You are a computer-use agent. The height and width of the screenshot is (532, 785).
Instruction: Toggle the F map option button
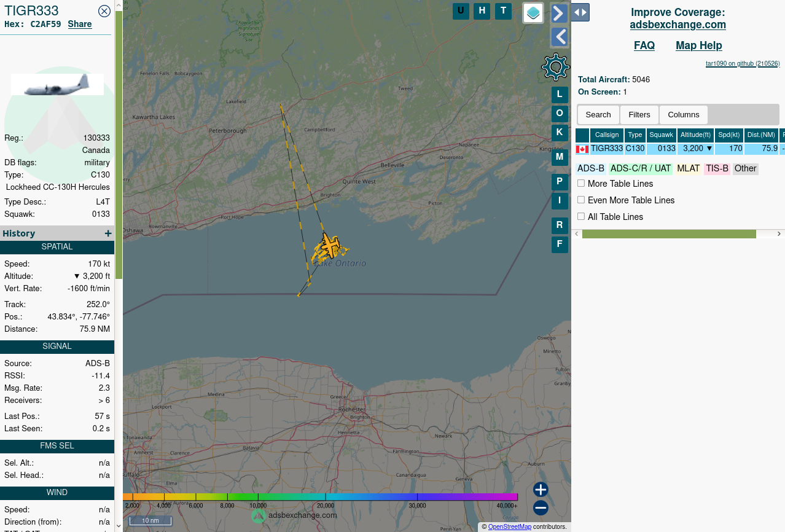point(560,244)
